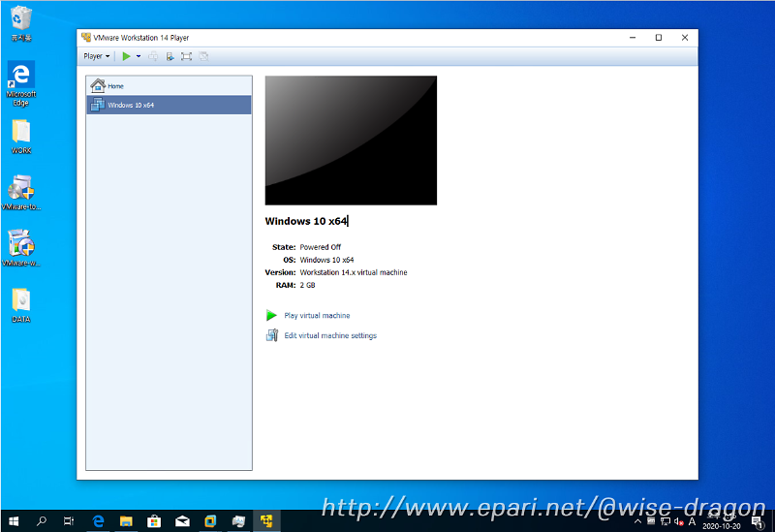Show hidden system tray icons

click(x=637, y=521)
